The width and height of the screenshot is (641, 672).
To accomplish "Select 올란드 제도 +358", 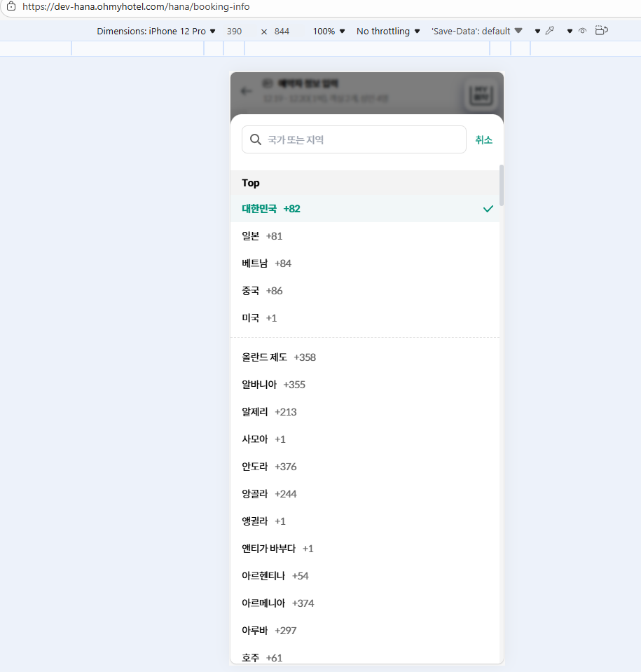I will [x=365, y=357].
